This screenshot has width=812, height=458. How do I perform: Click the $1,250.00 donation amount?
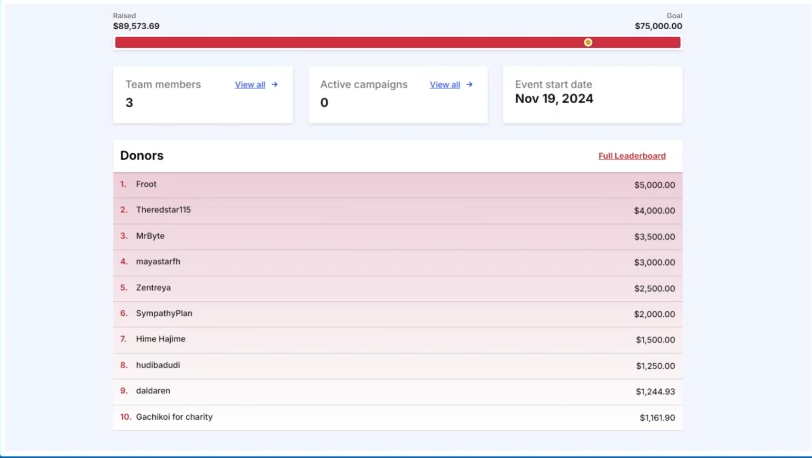656,366
